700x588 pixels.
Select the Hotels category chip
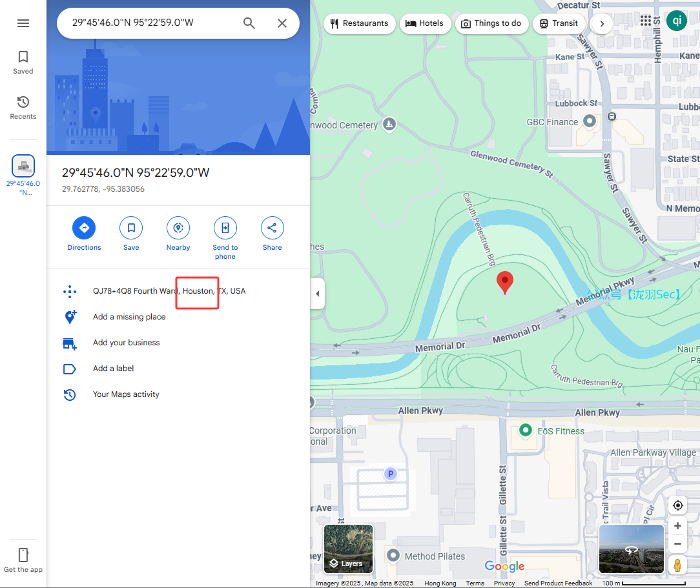coord(424,24)
